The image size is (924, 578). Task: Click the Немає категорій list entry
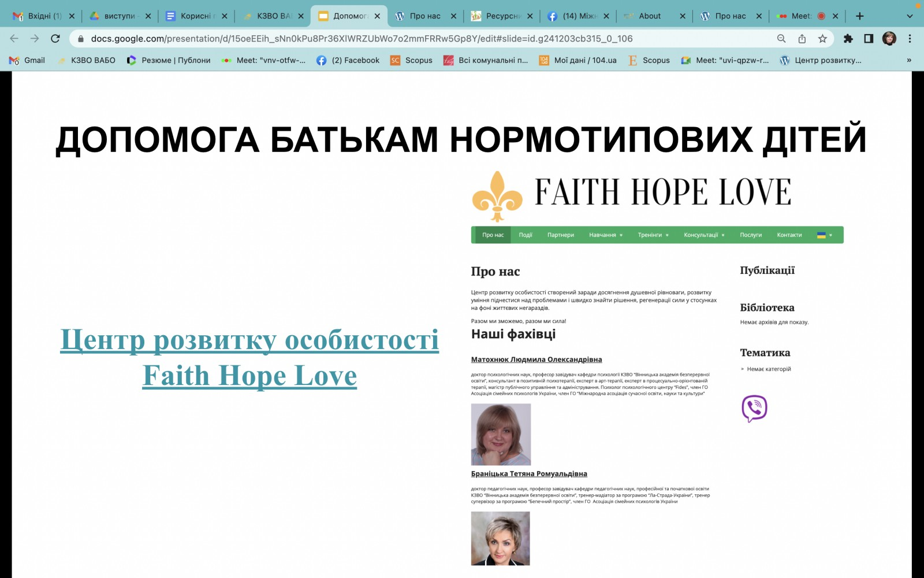point(769,369)
